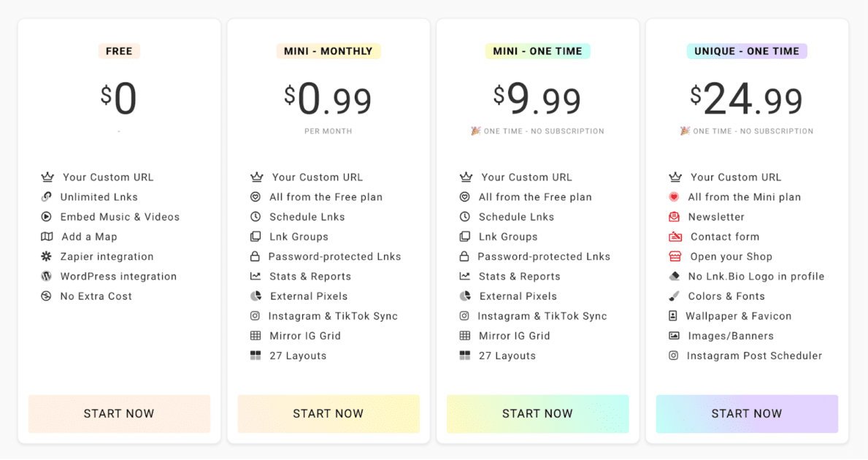Click the WordPress logo icon in the Free plan
Viewport: 868px width, 460px height.
tap(47, 276)
